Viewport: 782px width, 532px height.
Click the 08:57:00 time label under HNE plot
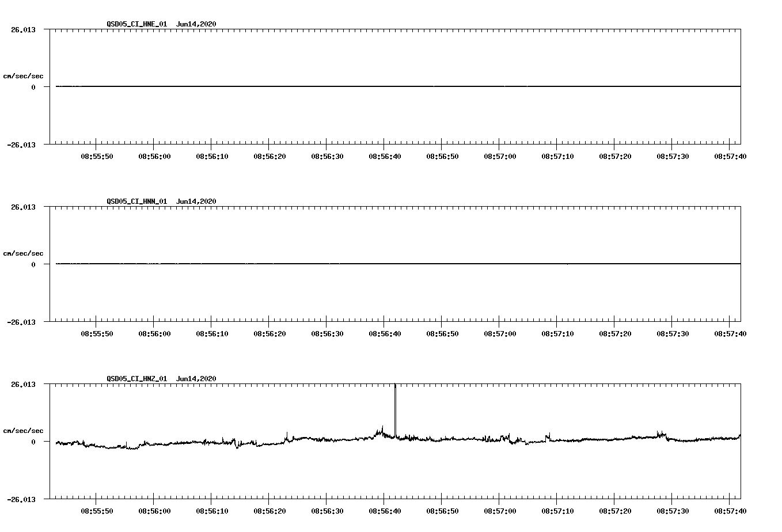point(500,157)
